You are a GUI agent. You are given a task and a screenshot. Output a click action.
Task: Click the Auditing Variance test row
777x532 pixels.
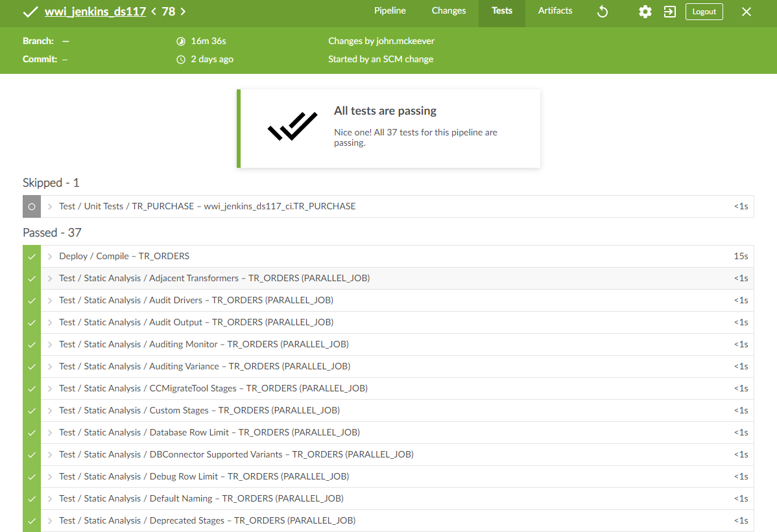pos(204,366)
